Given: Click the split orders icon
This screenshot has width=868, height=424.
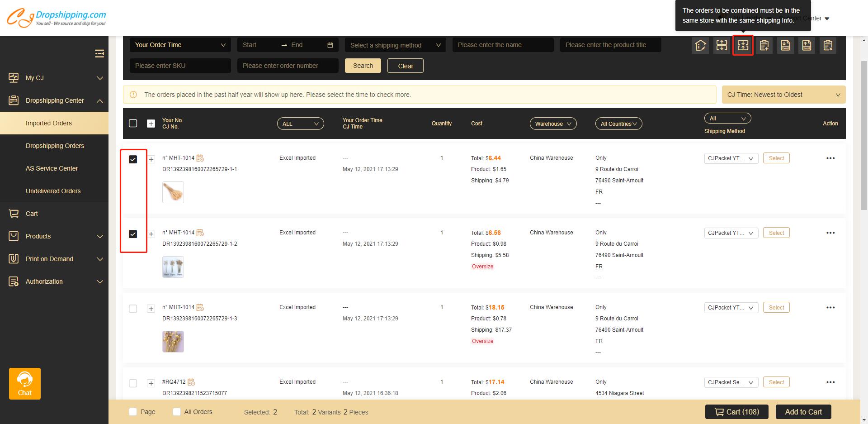Looking at the screenshot, I should point(722,45).
